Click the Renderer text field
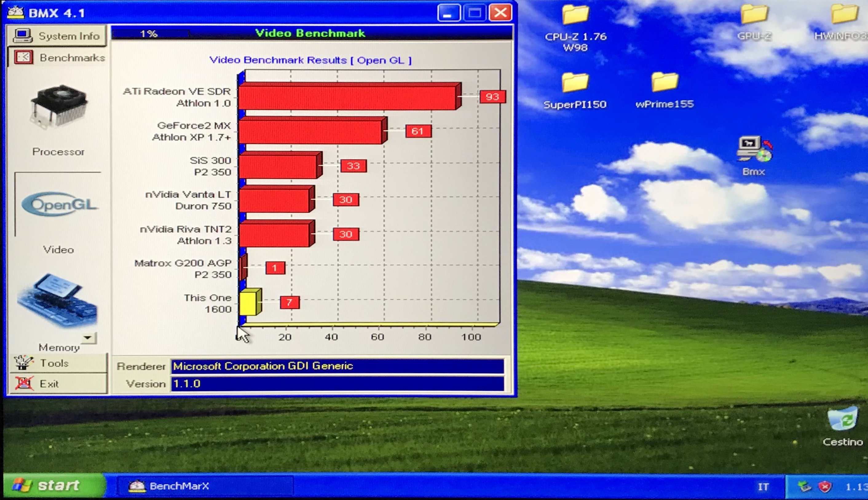Screen dimensions: 868x500 pos(337,366)
